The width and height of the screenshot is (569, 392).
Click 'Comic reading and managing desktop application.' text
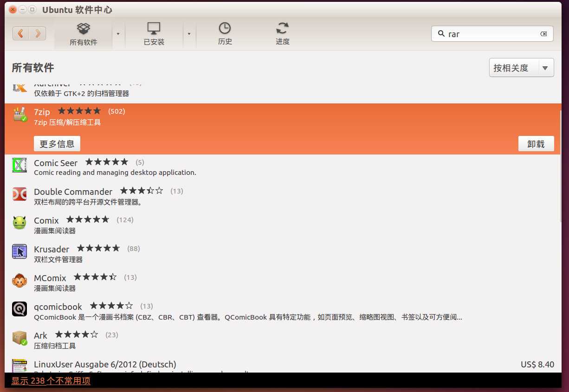(x=115, y=173)
